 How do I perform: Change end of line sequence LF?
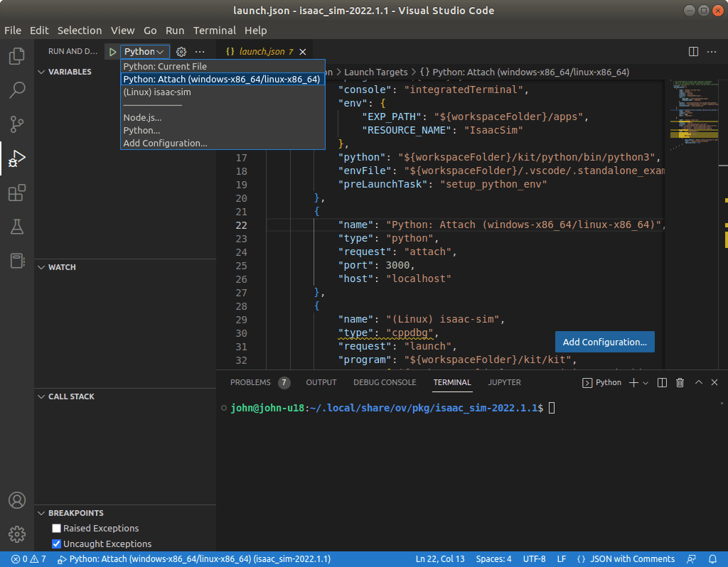(562, 559)
